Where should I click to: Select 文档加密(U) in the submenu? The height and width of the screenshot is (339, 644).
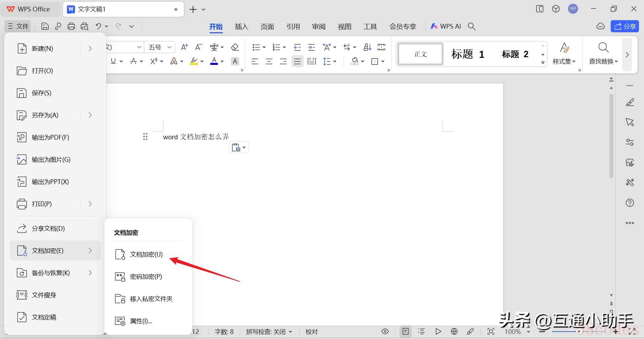point(146,254)
